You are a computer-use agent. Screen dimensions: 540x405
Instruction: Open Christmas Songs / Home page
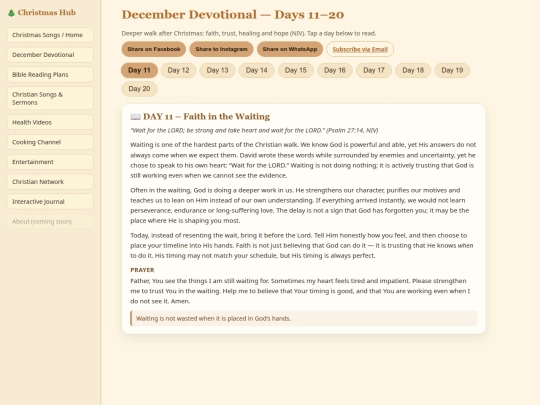(50, 35)
